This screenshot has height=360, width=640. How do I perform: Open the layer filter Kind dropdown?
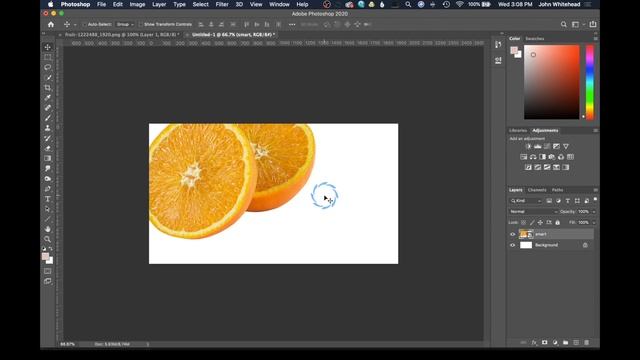526,201
